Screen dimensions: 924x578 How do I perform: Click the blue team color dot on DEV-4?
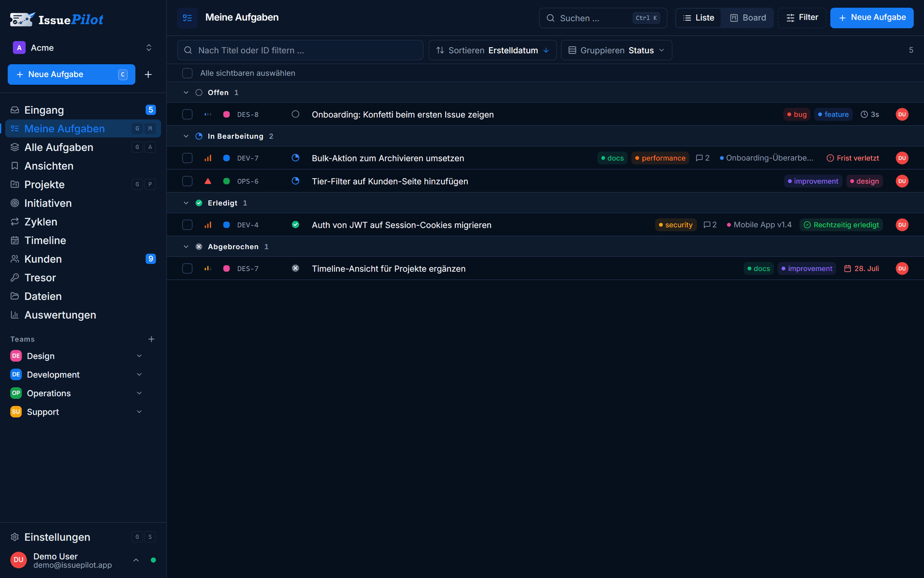point(226,225)
